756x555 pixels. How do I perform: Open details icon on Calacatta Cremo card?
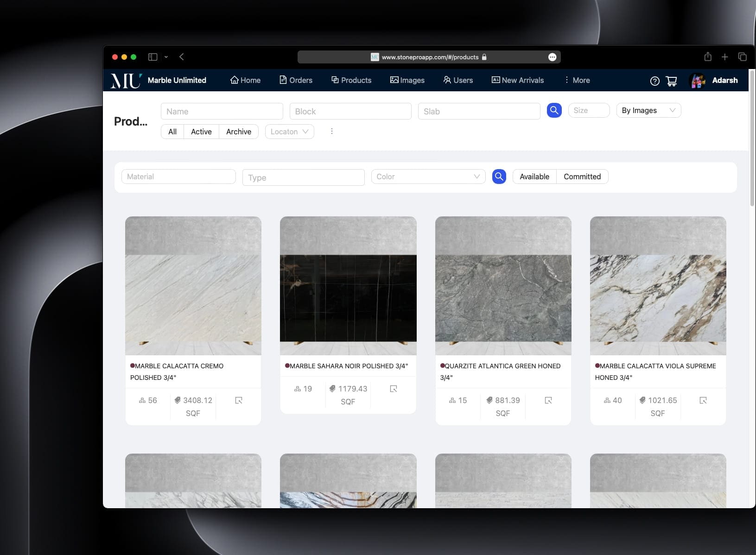click(x=239, y=400)
